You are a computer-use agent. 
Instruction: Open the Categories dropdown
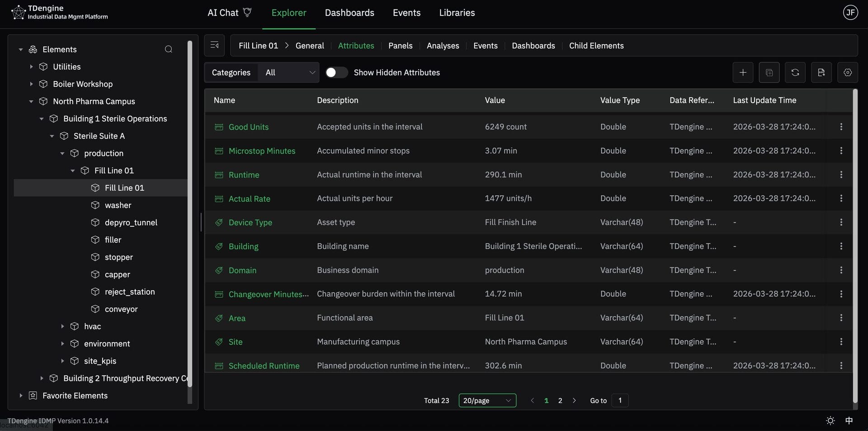coord(289,72)
